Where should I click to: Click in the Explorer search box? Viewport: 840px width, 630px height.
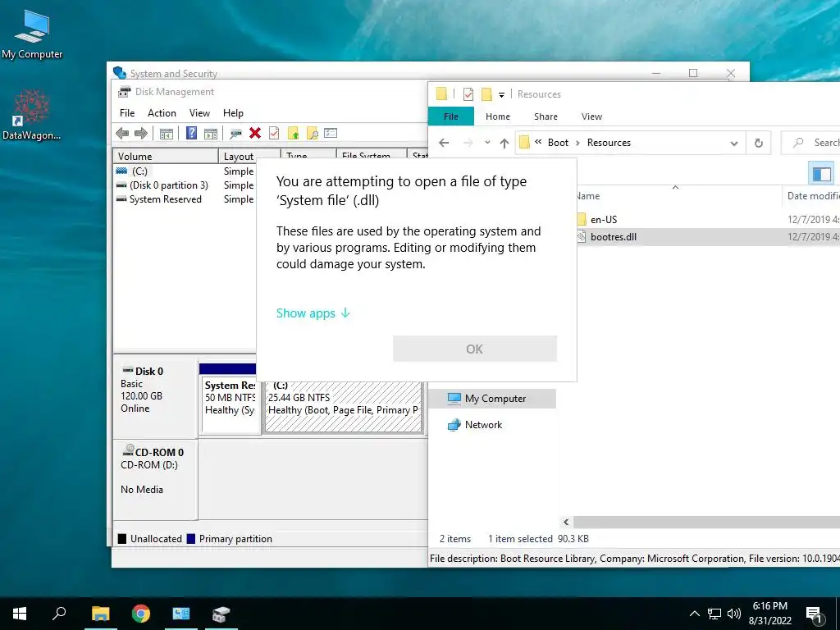click(x=811, y=143)
